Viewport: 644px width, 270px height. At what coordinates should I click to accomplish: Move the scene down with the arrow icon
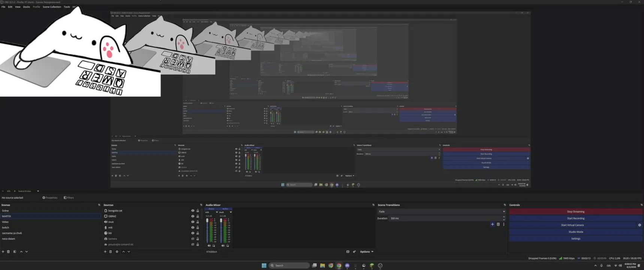27,252
